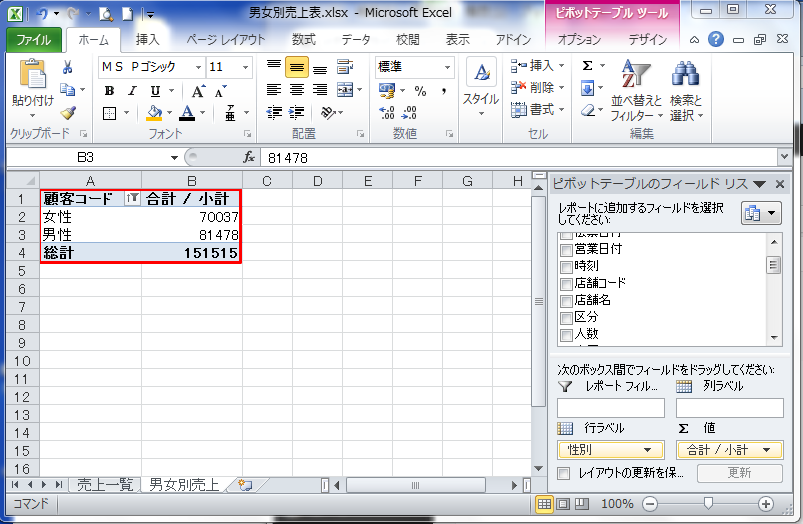803x524 pixels.
Task: Click the increase decimal places icon
Action: (386, 113)
